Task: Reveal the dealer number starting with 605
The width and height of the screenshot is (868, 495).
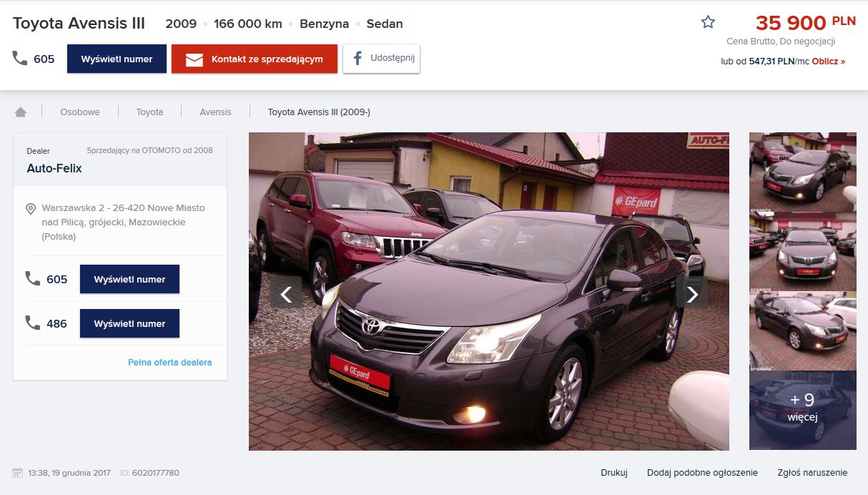Action: point(129,279)
